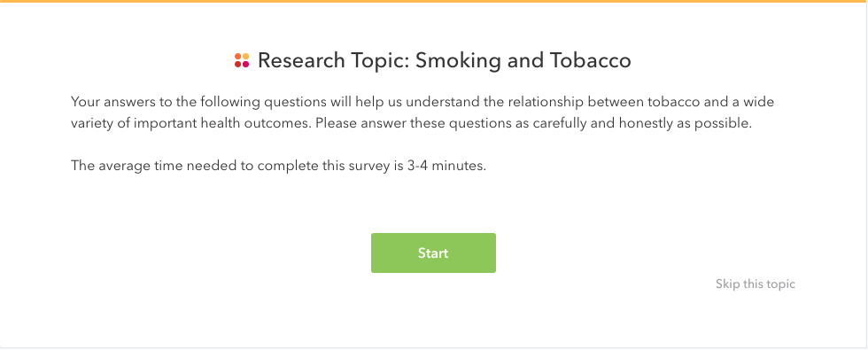This screenshot has width=868, height=350.
Task: Click the "important health outcomes" phrase
Action: (x=222, y=123)
